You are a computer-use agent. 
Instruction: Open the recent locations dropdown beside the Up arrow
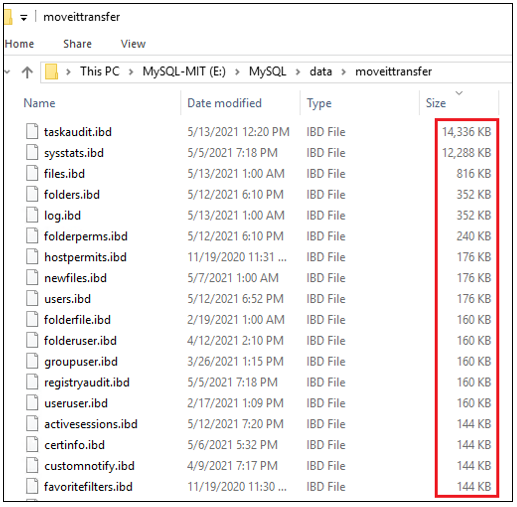point(8,72)
